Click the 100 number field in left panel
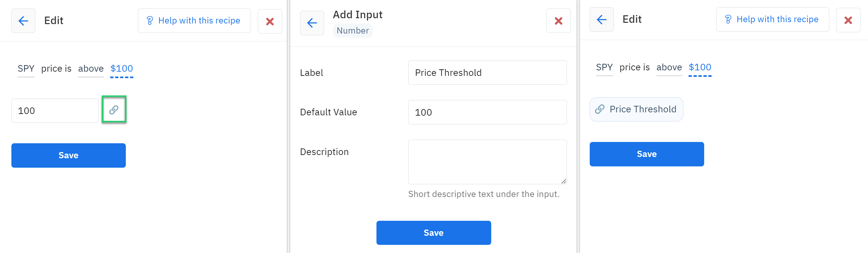Screen dimensions: 868x253 click(x=55, y=111)
